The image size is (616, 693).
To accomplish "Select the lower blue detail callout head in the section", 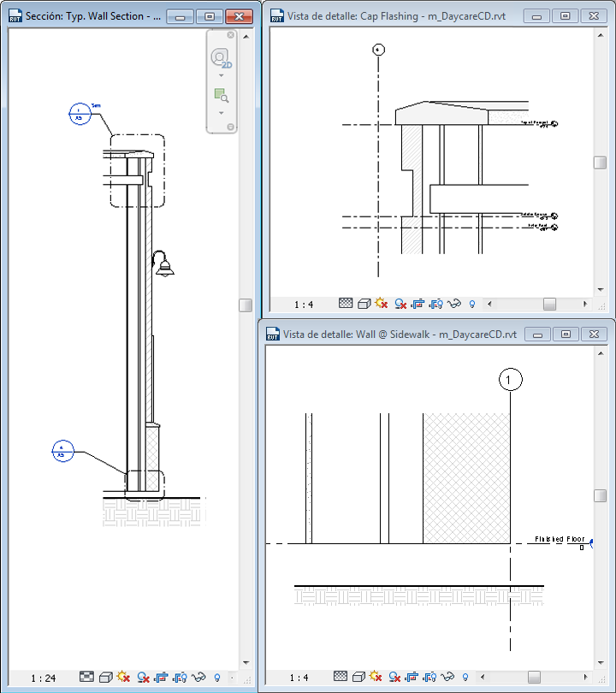I will 62,451.
